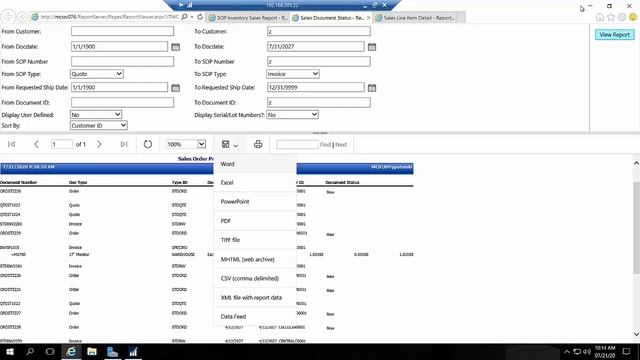Click the View Report button
This screenshot has height=360, width=640.
point(614,35)
